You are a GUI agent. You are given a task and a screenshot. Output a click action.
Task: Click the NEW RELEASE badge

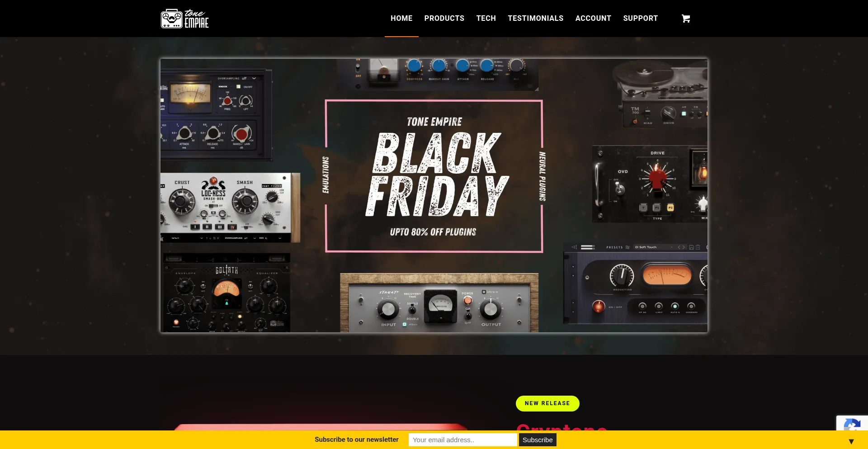click(547, 403)
